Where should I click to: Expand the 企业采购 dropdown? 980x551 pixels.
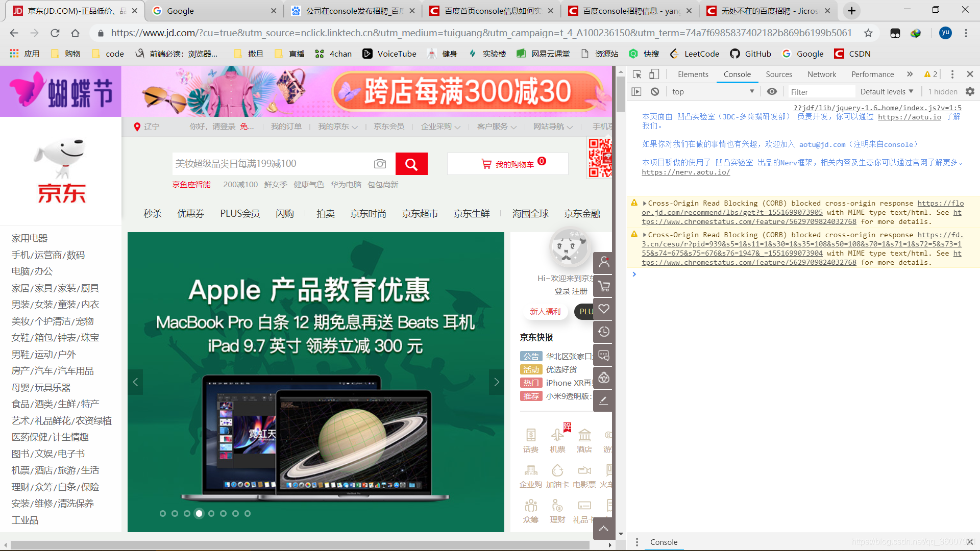440,127
